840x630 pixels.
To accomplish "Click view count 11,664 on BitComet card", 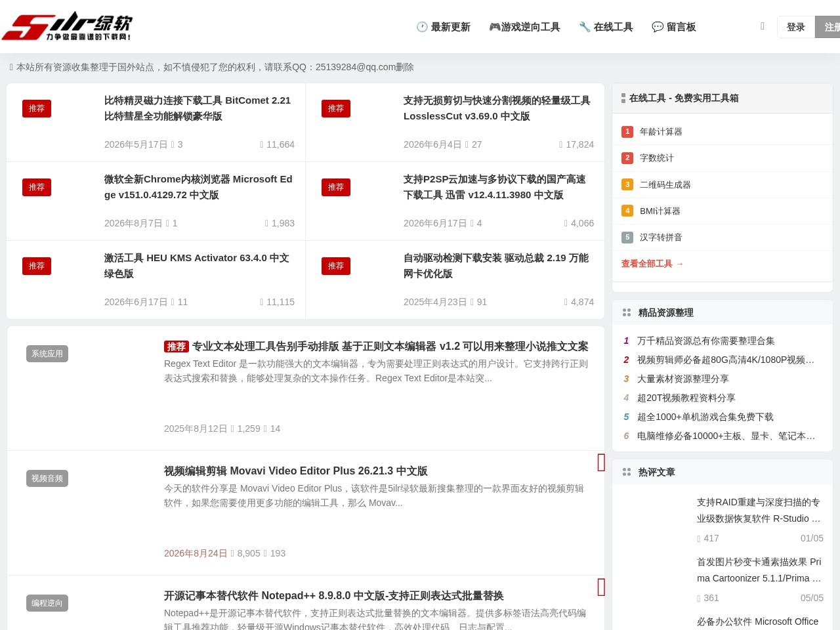I will pyautogui.click(x=278, y=145).
